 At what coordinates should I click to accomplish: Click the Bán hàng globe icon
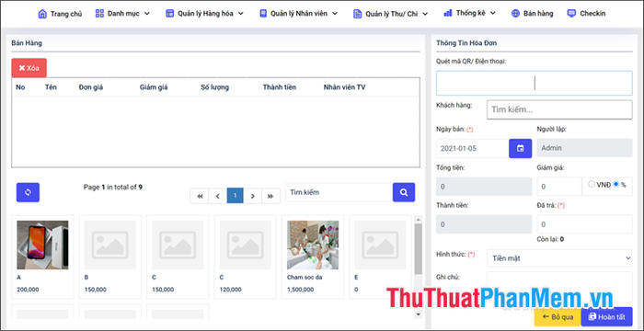pos(515,14)
